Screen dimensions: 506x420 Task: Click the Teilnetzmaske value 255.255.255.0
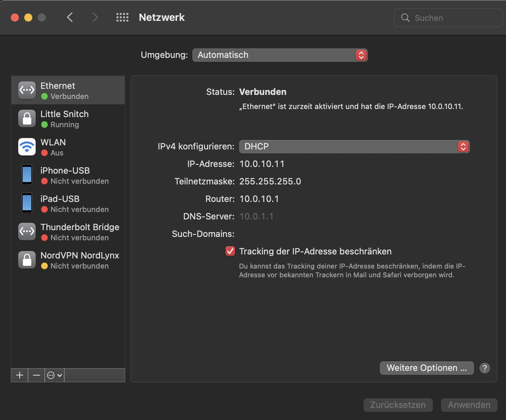(x=270, y=181)
